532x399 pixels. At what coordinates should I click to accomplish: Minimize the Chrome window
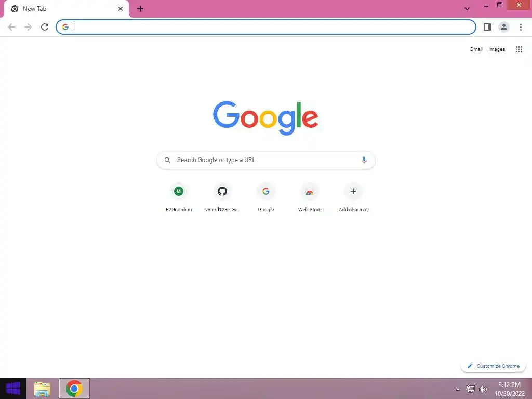click(486, 5)
